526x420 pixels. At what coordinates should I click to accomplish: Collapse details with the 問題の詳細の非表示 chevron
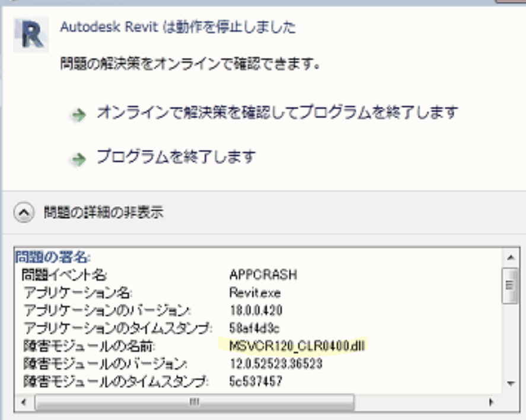coord(24,213)
